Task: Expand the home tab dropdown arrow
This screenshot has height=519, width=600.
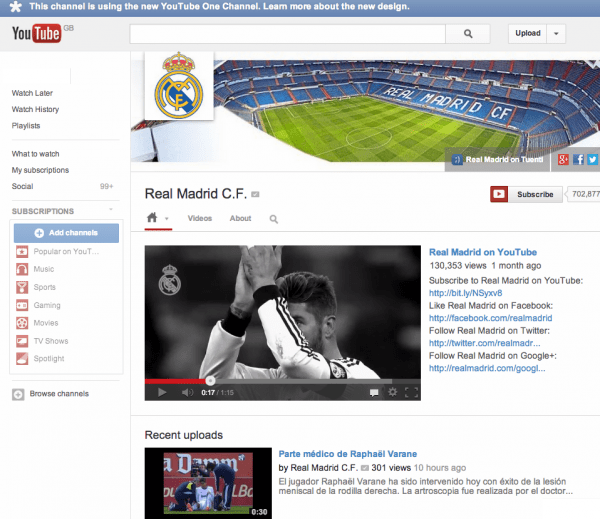Action: (x=166, y=219)
